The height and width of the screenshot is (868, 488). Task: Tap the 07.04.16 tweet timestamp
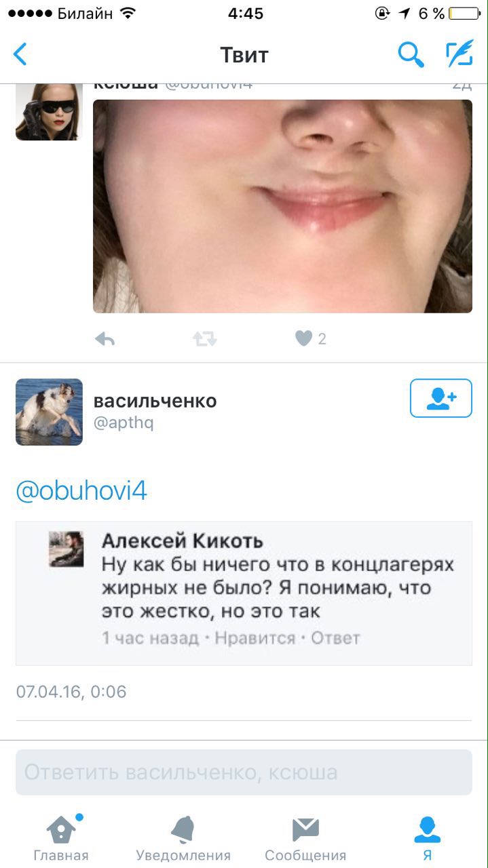(x=71, y=692)
